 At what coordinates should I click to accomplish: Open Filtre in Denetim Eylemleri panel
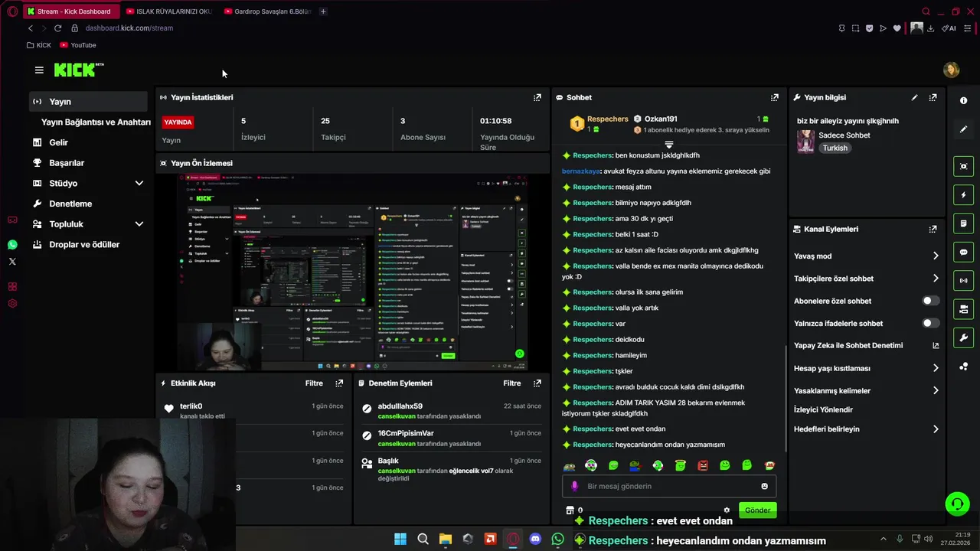(x=512, y=383)
